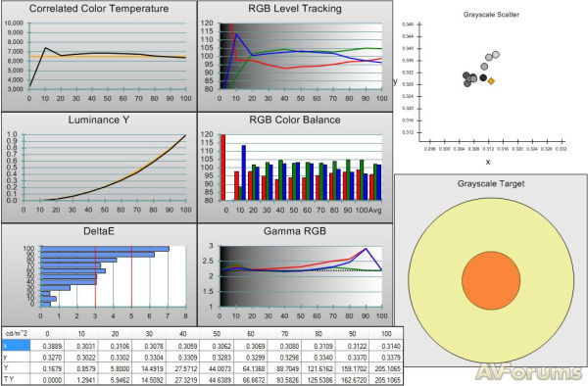Select the black dot in Grayscale Scatter

coord(483,78)
